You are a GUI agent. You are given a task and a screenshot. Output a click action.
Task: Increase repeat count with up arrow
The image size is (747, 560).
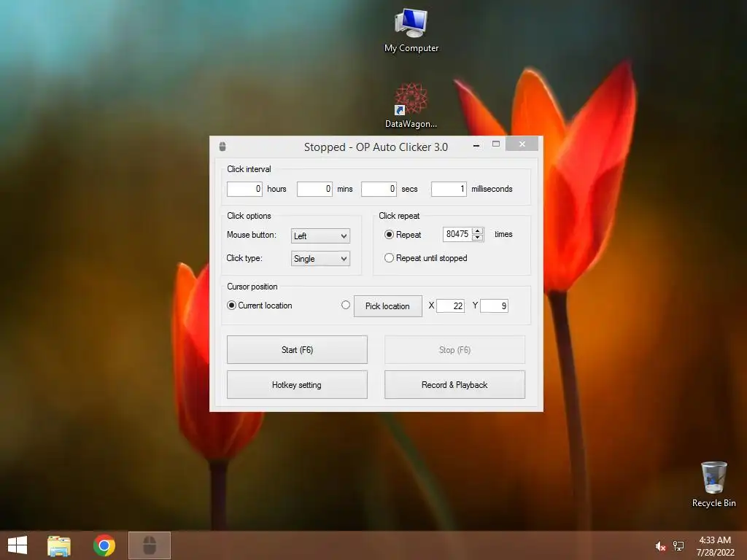(x=477, y=231)
